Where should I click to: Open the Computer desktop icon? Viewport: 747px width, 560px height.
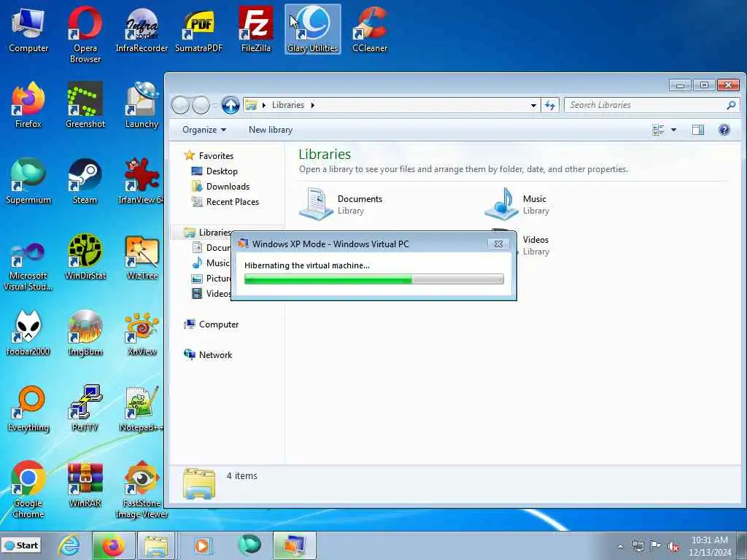click(x=28, y=29)
